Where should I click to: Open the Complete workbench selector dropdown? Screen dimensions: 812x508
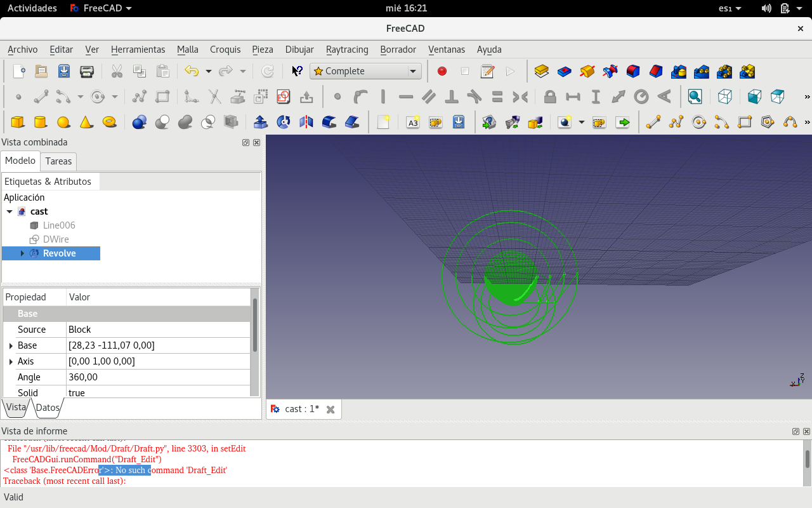[x=365, y=72]
